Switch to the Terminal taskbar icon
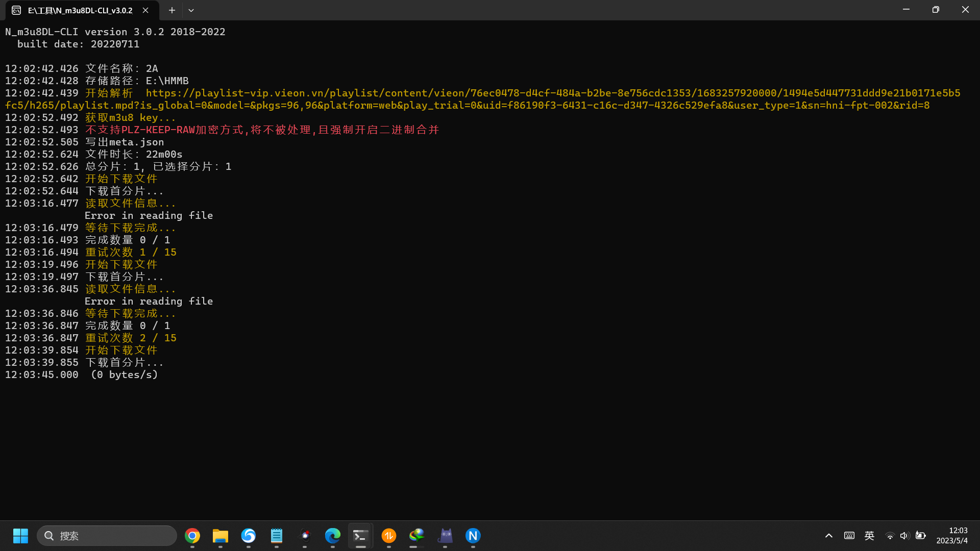Image resolution: width=980 pixels, height=551 pixels. tap(360, 536)
